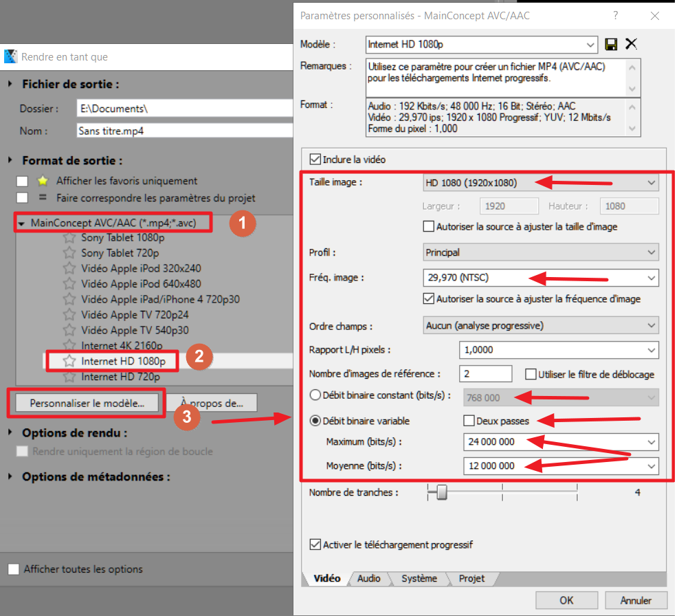Switch to the Système tab

[419, 578]
